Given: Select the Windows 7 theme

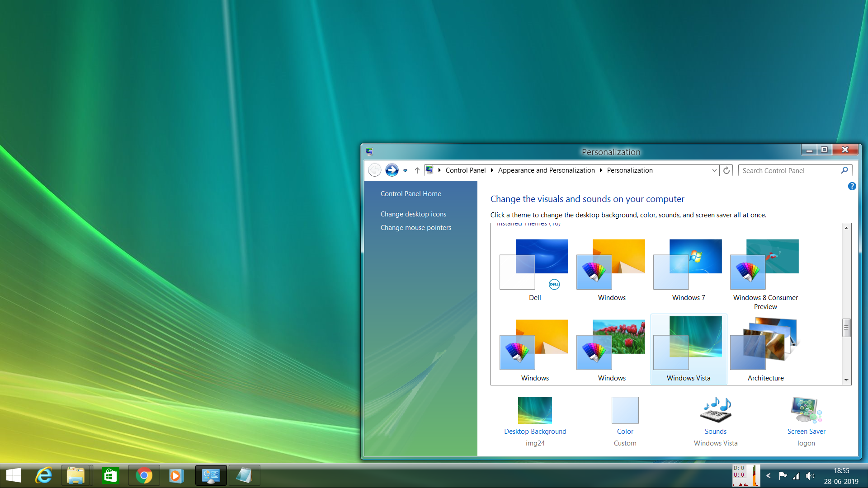Looking at the screenshot, I should [x=689, y=270].
